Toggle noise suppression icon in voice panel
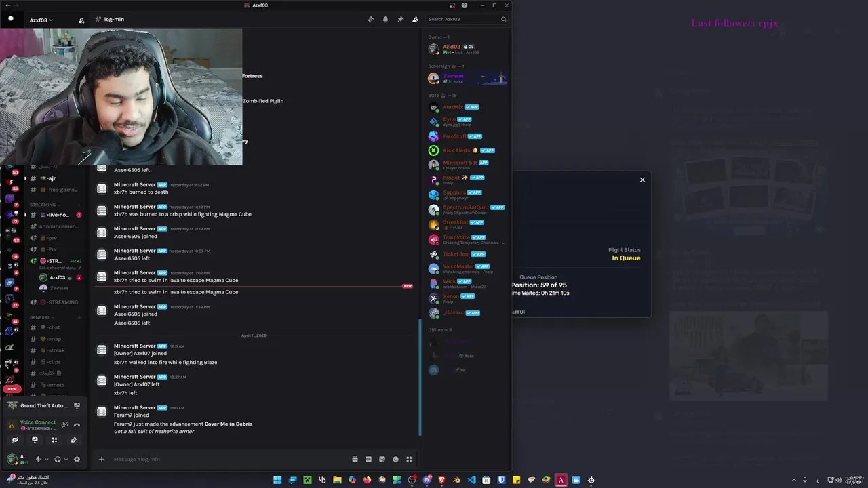 pyautogui.click(x=64, y=425)
